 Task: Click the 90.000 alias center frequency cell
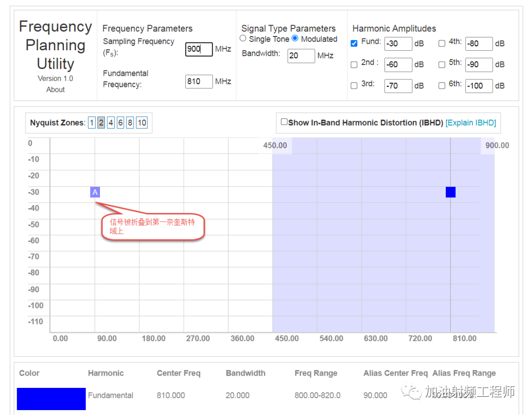click(x=375, y=395)
